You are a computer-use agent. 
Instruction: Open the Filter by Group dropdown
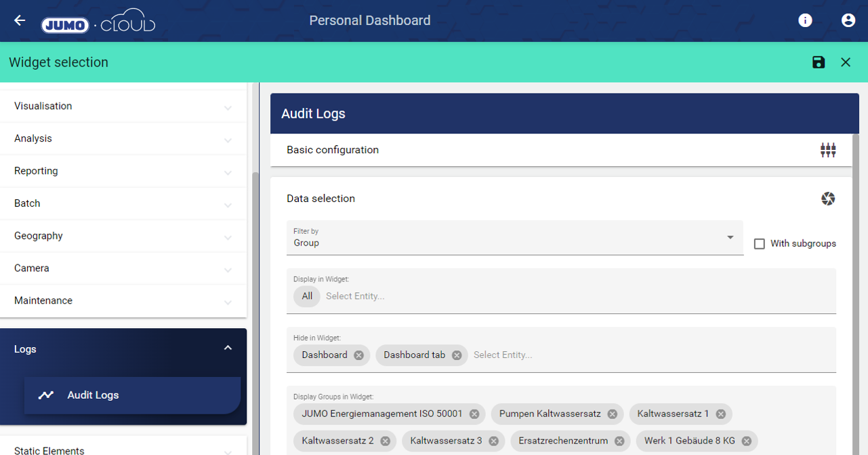514,238
